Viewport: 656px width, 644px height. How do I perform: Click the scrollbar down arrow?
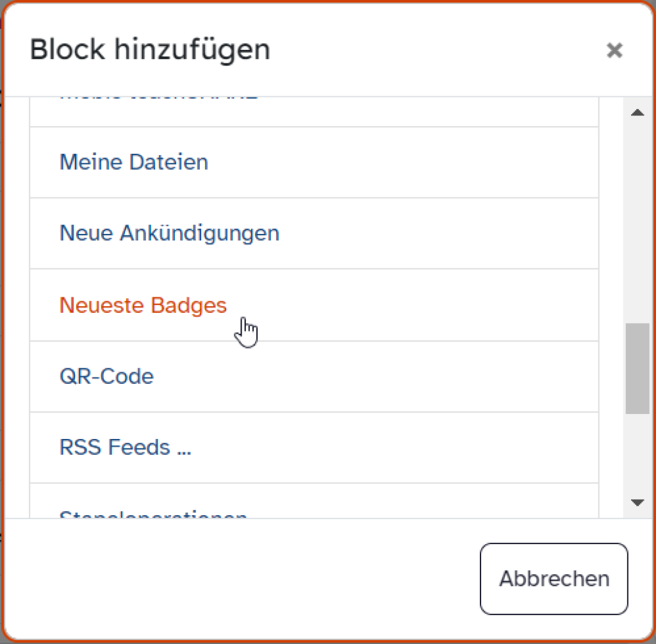click(x=637, y=502)
